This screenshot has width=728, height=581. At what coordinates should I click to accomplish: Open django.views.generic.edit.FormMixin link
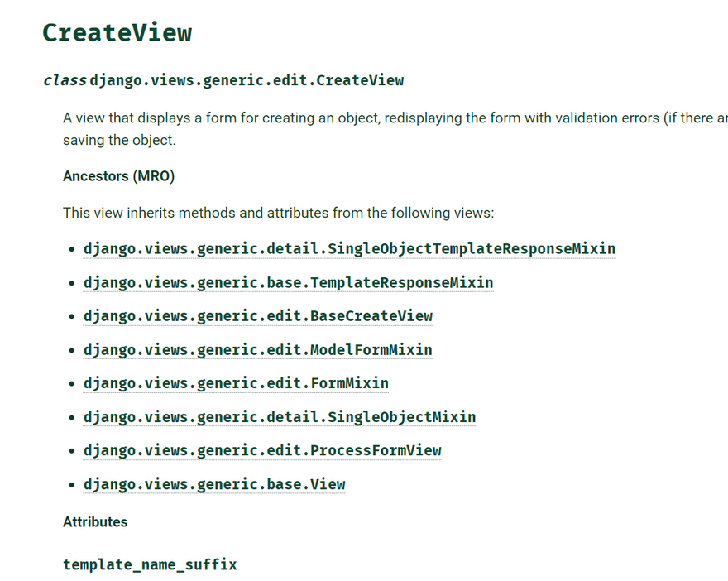pos(236,383)
